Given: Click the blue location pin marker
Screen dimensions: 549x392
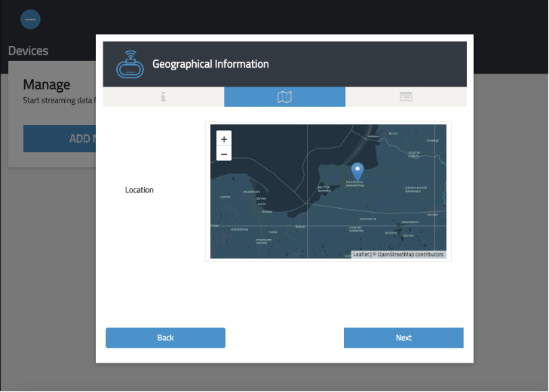Looking at the screenshot, I should pos(357,172).
